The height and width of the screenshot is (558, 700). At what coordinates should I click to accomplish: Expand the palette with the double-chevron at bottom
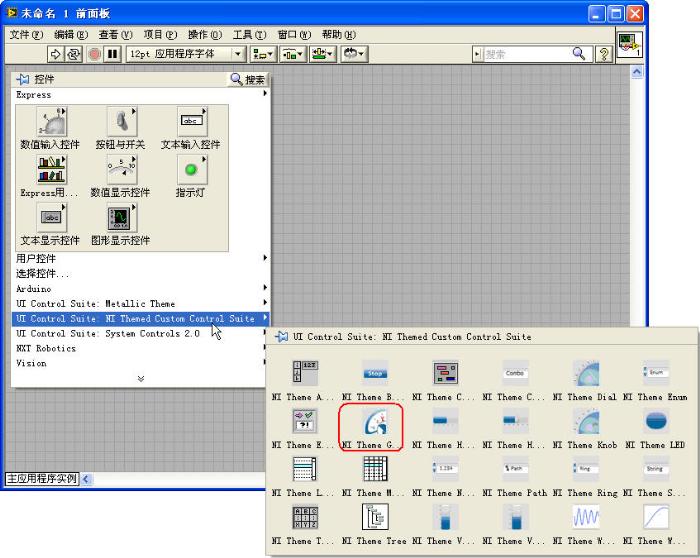point(140,378)
